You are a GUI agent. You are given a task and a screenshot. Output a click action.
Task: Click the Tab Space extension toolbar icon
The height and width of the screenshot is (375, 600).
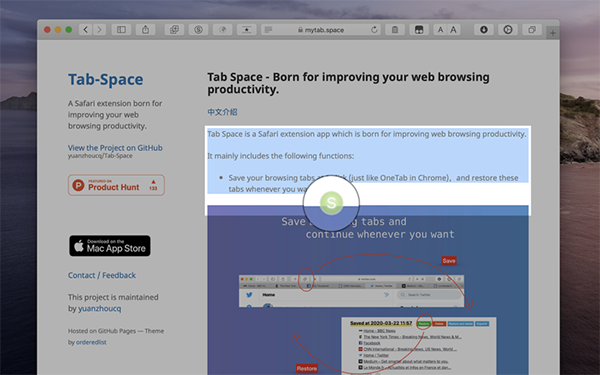[x=174, y=29]
